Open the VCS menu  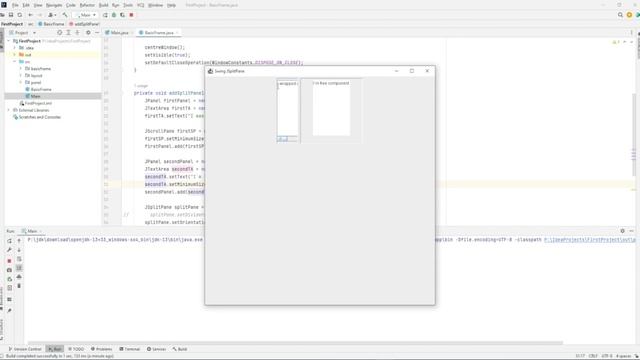point(140,5)
